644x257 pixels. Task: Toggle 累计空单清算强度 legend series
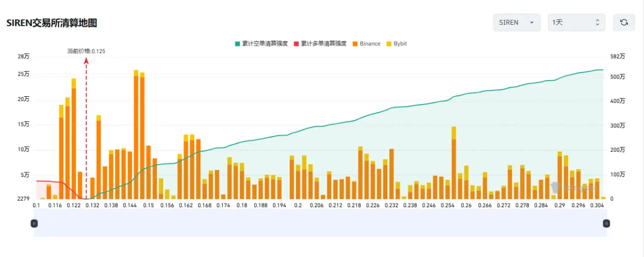(261, 44)
